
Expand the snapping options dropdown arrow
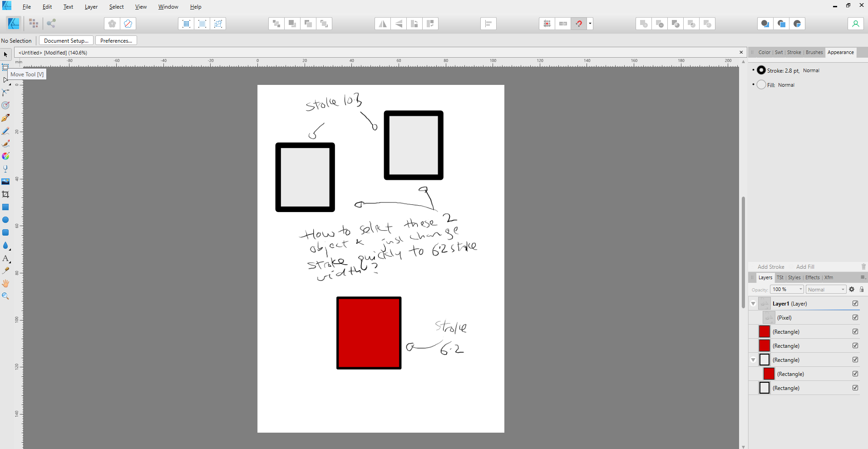point(590,24)
